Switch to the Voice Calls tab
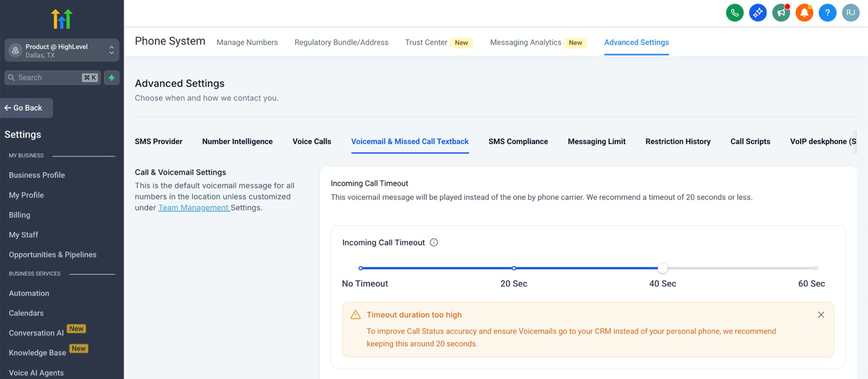The width and height of the screenshot is (868, 379). 311,141
